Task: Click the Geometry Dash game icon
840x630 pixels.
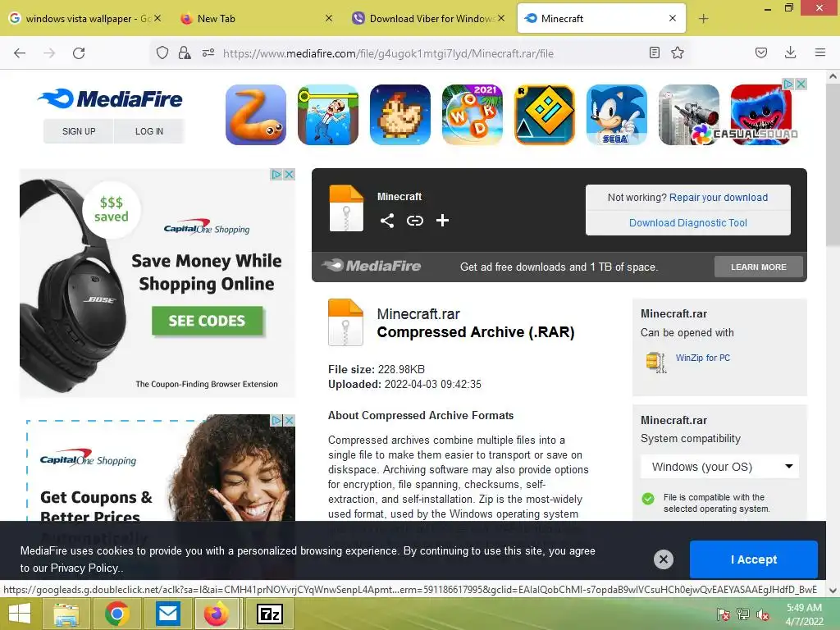Action: click(x=545, y=115)
